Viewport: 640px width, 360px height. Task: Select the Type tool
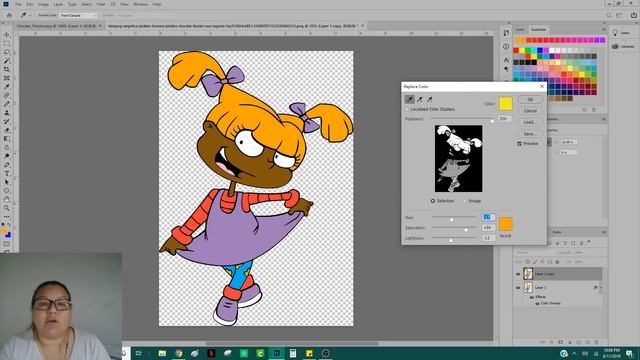(x=7, y=173)
